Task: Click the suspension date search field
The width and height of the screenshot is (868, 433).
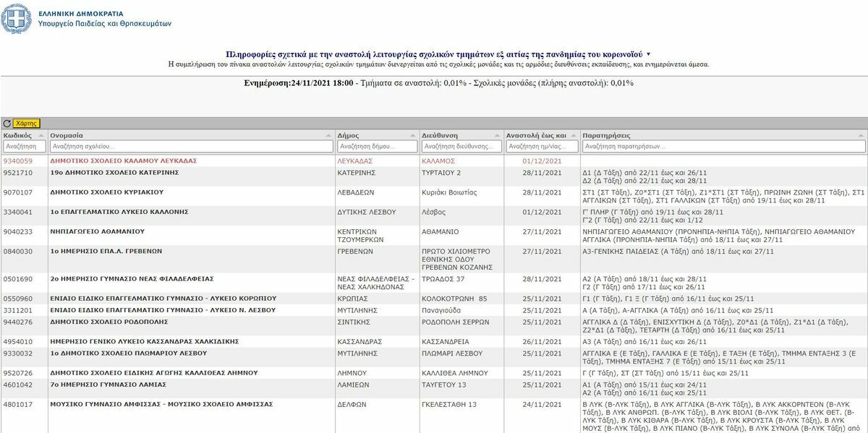Action: [542, 146]
